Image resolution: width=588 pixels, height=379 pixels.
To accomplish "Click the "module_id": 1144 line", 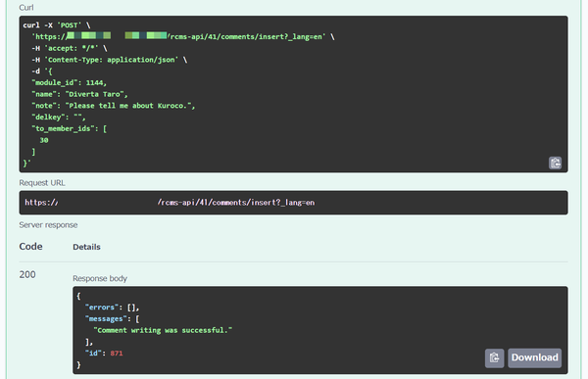I will pos(70,82).
